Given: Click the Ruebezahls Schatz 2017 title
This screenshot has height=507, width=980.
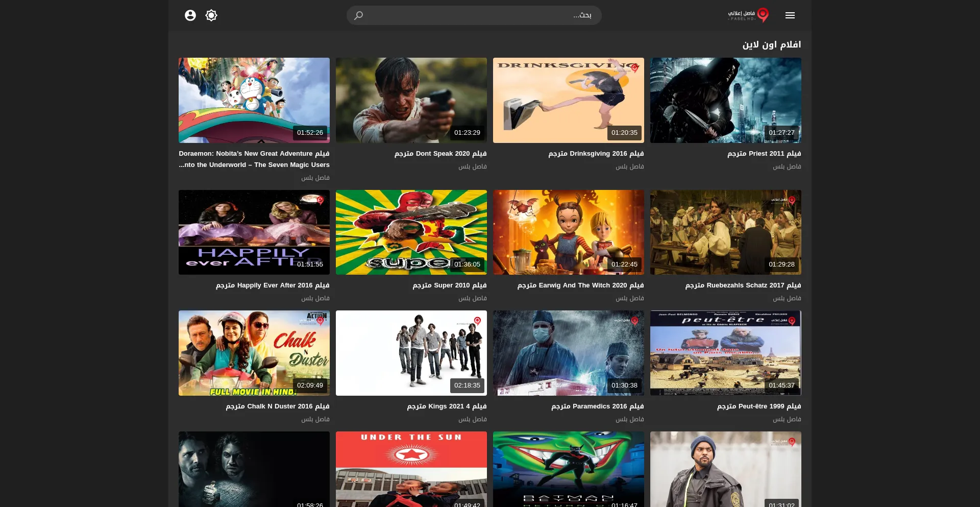Looking at the screenshot, I should [743, 285].
